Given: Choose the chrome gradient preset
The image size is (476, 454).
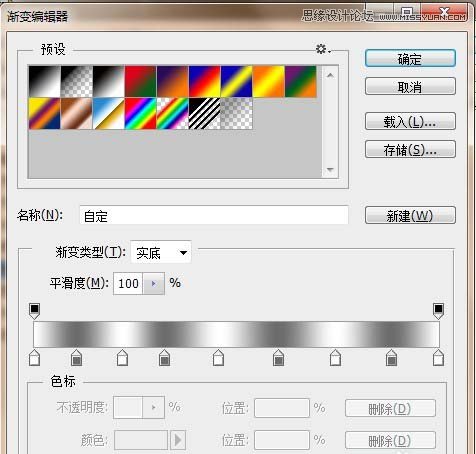Looking at the screenshot, I should tap(109, 113).
